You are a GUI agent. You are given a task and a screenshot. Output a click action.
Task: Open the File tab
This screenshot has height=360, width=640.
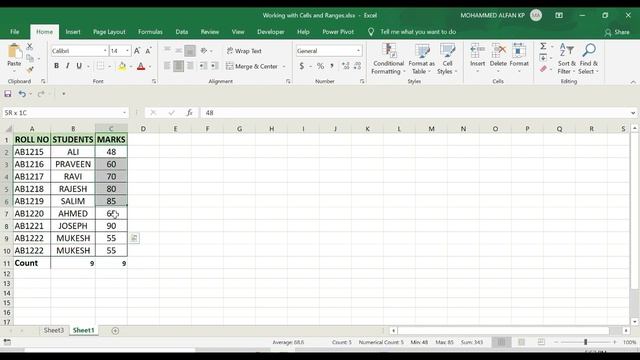[x=15, y=32]
